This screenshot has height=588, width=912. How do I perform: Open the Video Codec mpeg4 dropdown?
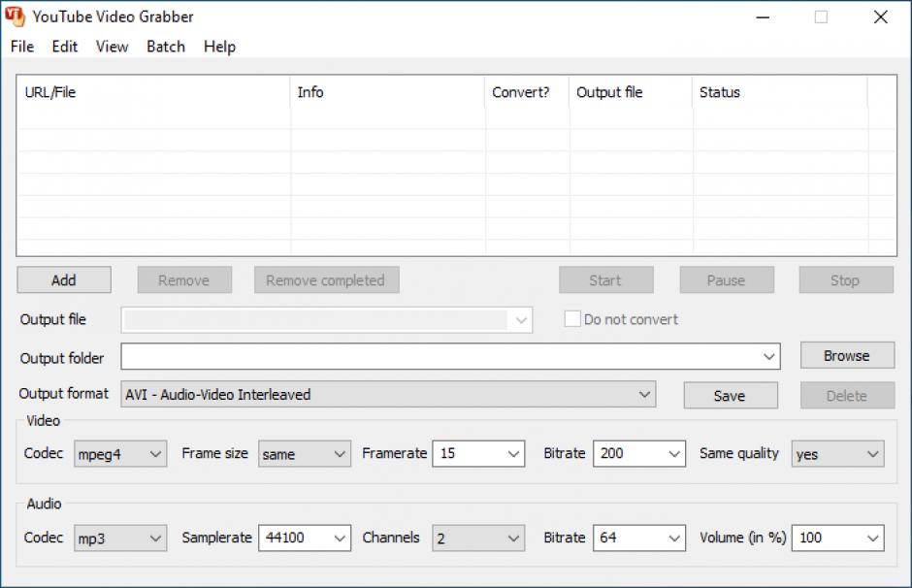click(120, 454)
